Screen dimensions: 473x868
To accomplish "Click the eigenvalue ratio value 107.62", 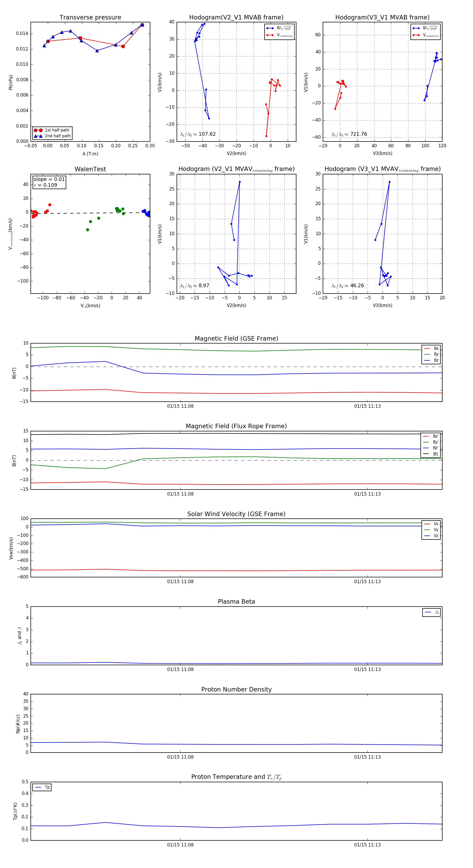I will pyautogui.click(x=207, y=134).
